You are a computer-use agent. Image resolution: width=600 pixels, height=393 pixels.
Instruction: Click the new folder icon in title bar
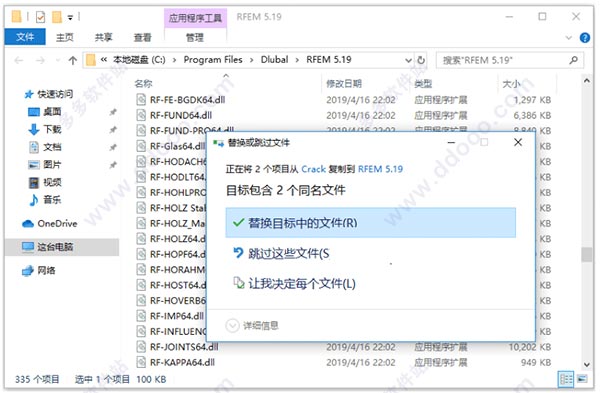coord(57,17)
